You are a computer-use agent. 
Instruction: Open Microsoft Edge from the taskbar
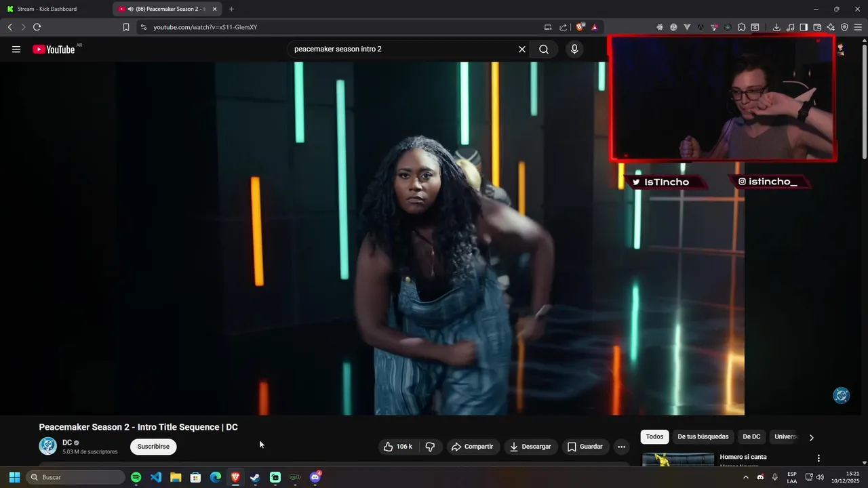coord(216,477)
